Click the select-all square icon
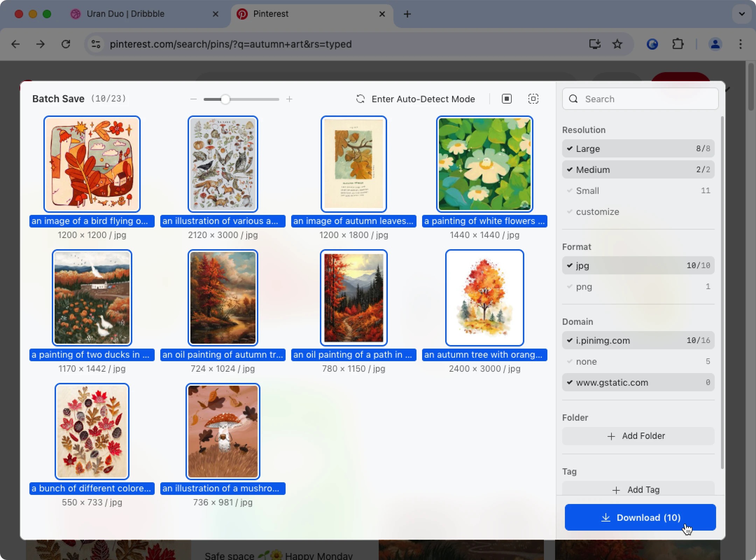Image resolution: width=756 pixels, height=560 pixels. [506, 99]
